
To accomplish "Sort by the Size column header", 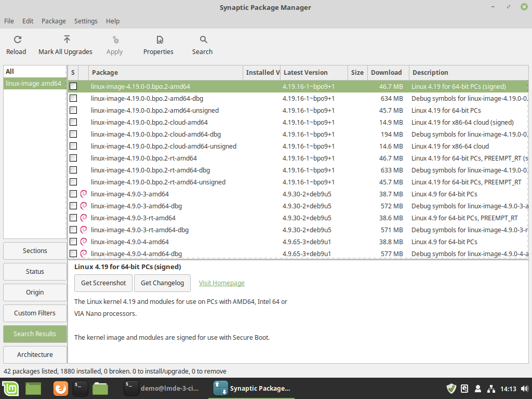I will (357, 73).
